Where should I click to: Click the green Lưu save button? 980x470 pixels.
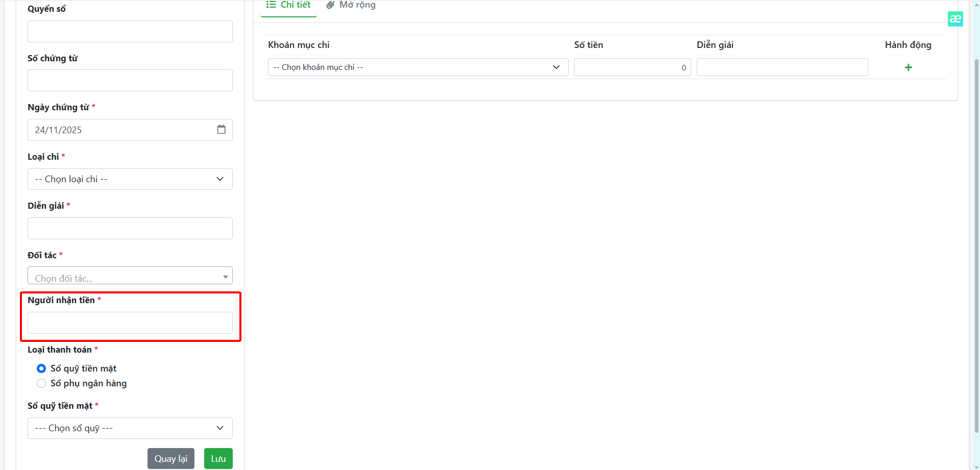pyautogui.click(x=218, y=458)
